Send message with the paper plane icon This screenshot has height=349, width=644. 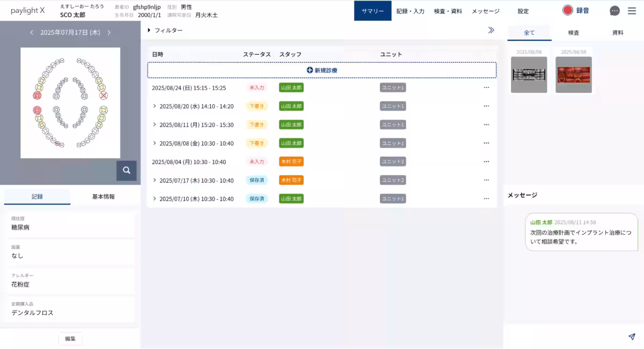(x=632, y=337)
